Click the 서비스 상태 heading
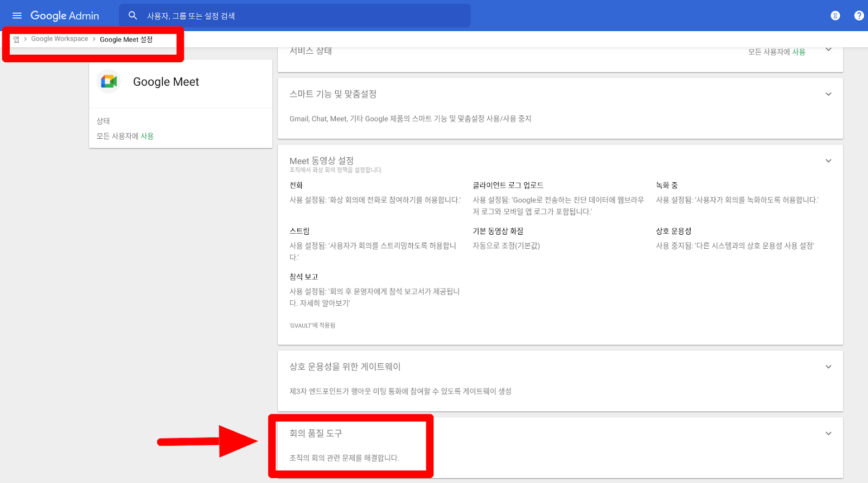The width and height of the screenshot is (868, 483). point(311,51)
